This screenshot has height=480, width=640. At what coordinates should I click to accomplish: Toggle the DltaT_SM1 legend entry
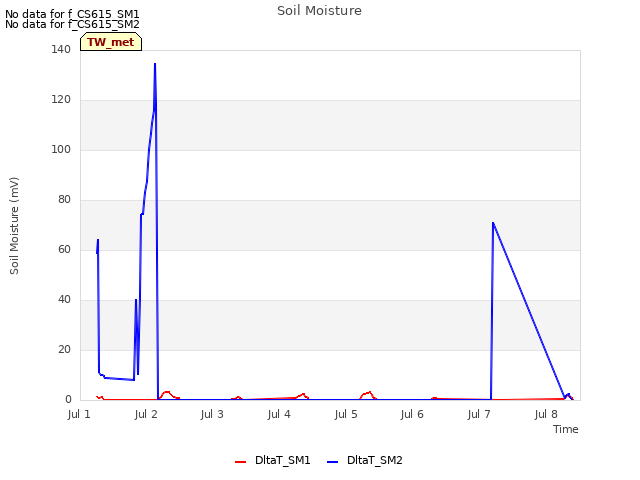(273, 460)
